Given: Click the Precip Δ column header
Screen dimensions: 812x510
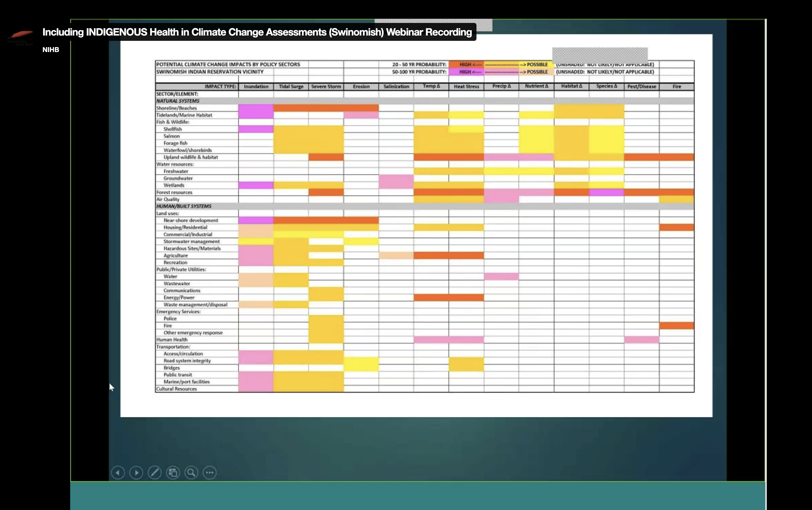Looking at the screenshot, I should click(x=501, y=86).
